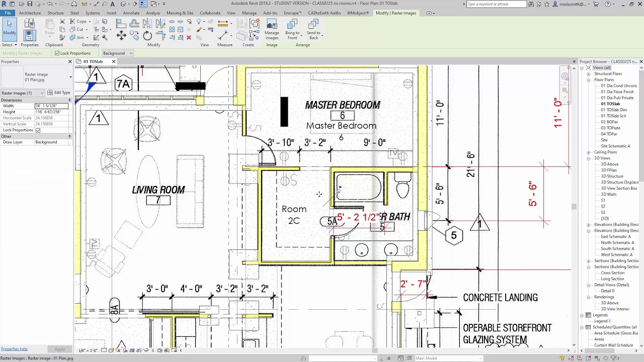Viewport: 644px width, 362px height.
Task: Collapse the Dimensions properties group
Action: pyautogui.click(x=69, y=100)
